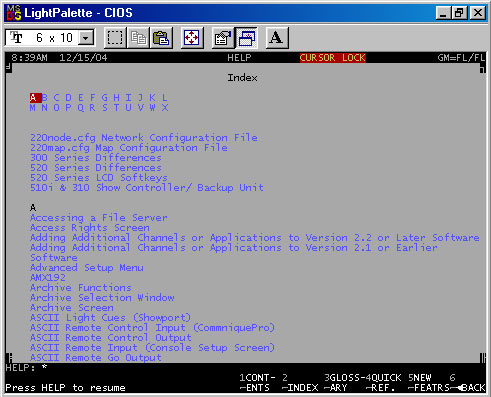Viewport: 491px width, 397px height.
Task: Open Archive Functions topic
Action: point(81,288)
